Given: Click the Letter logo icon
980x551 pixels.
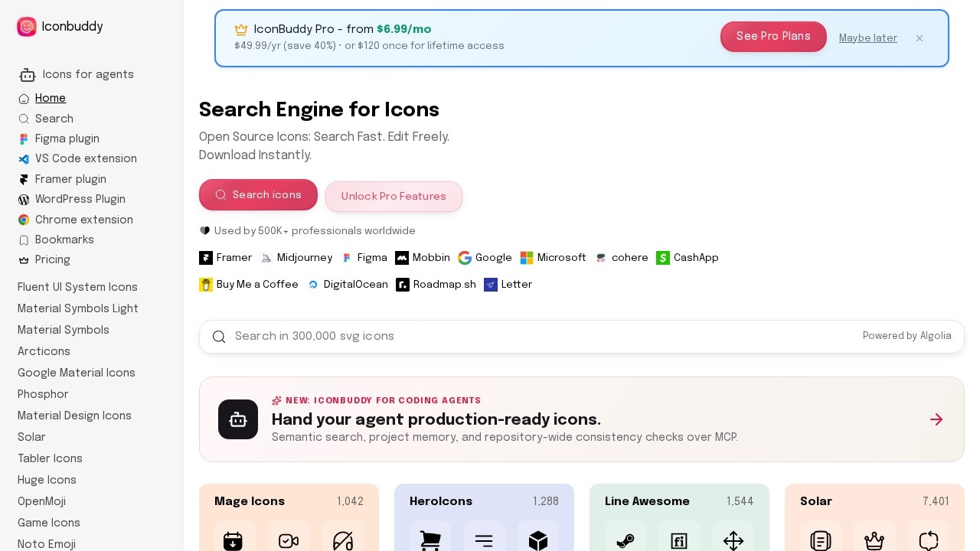Looking at the screenshot, I should (491, 285).
